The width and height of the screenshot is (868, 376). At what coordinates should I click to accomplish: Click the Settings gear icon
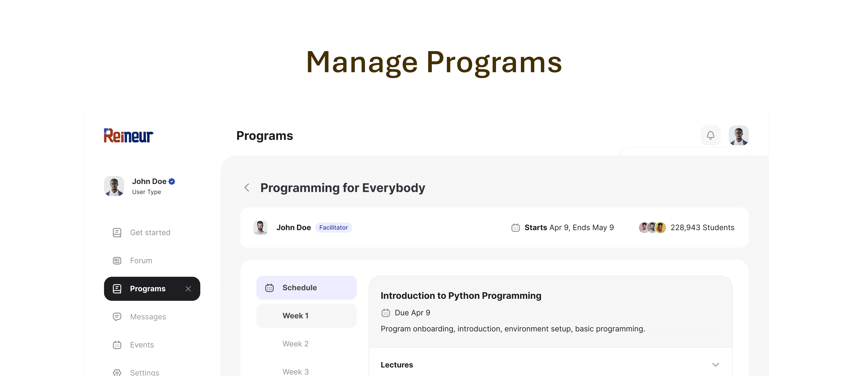tap(117, 372)
